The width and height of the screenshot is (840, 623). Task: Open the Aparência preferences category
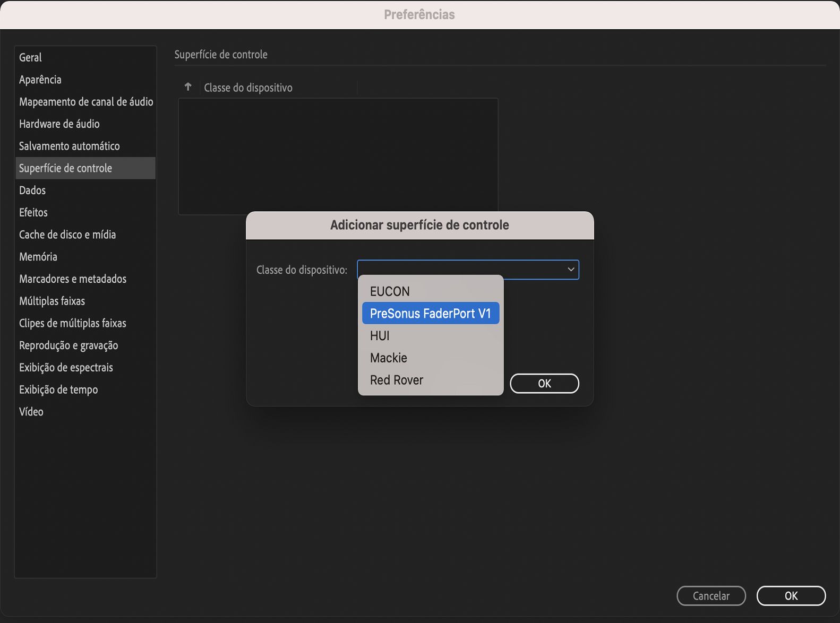[x=85, y=80]
